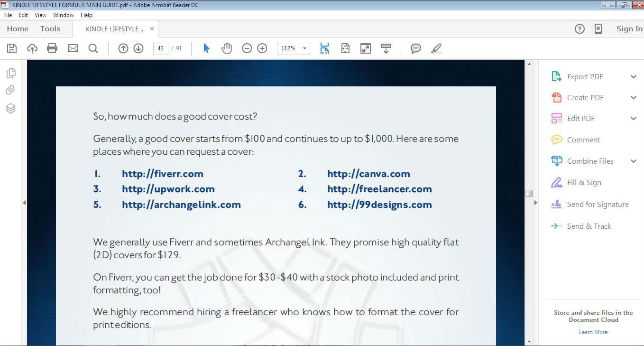Image resolution: width=644 pixels, height=346 pixels.
Task: Click the Learn More link
Action: [593, 332]
